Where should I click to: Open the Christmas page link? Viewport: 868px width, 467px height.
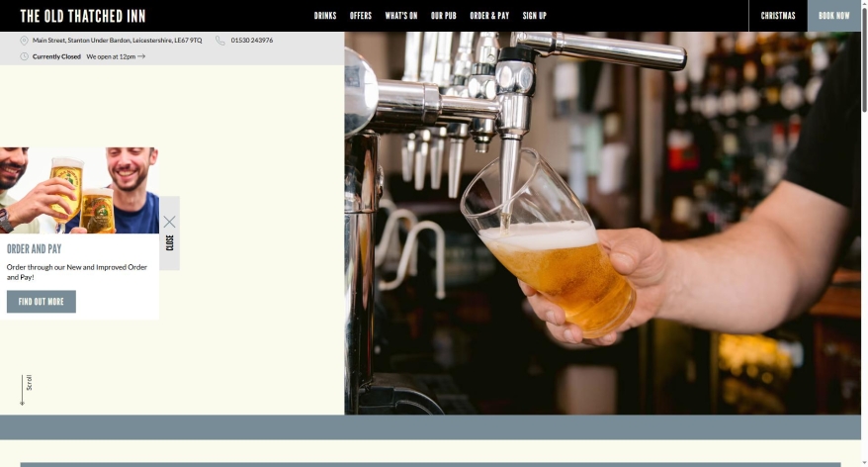[778, 16]
